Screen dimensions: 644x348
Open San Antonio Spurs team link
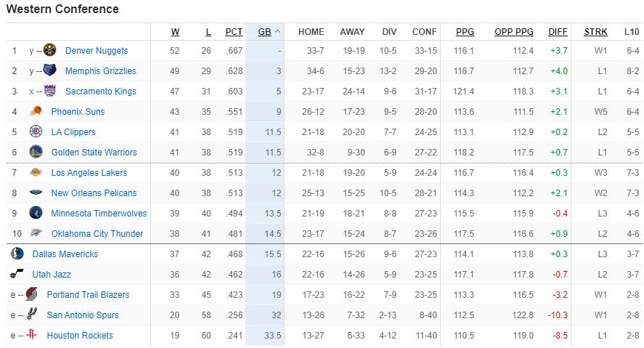click(83, 315)
